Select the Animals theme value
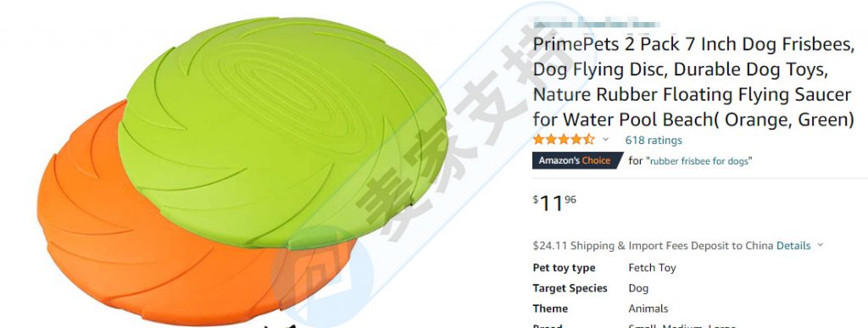 pos(648,309)
